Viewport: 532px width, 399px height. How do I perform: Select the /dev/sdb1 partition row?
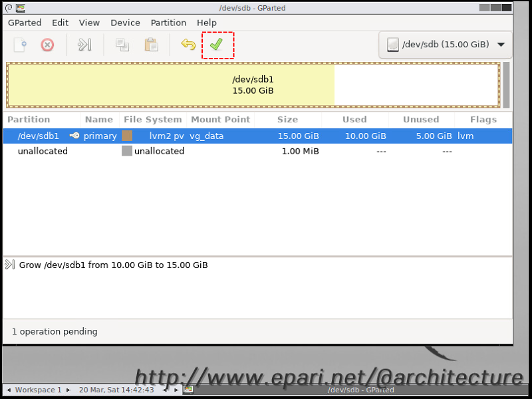257,136
